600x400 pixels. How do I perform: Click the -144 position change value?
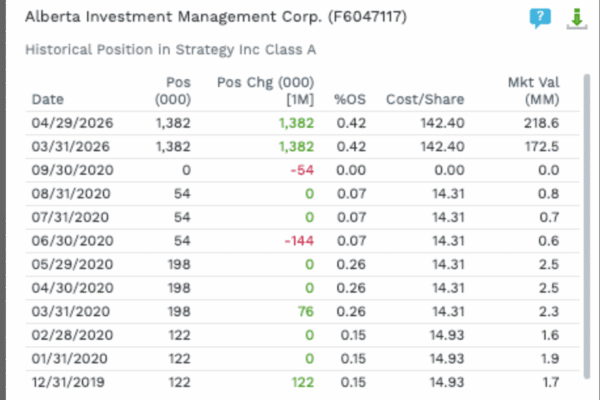(299, 241)
